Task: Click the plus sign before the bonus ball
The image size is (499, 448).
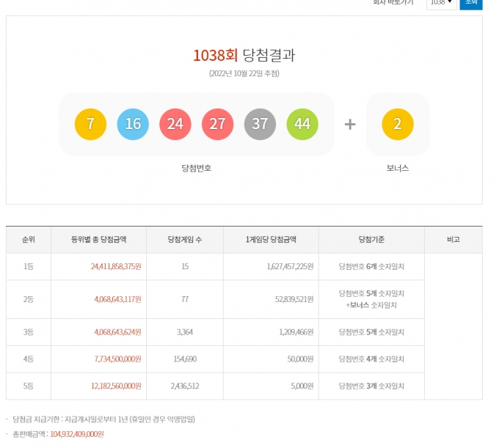Action: [x=350, y=124]
